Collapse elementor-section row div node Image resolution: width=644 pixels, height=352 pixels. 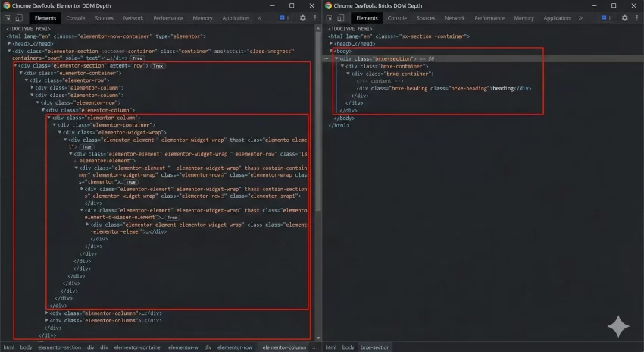pos(15,66)
